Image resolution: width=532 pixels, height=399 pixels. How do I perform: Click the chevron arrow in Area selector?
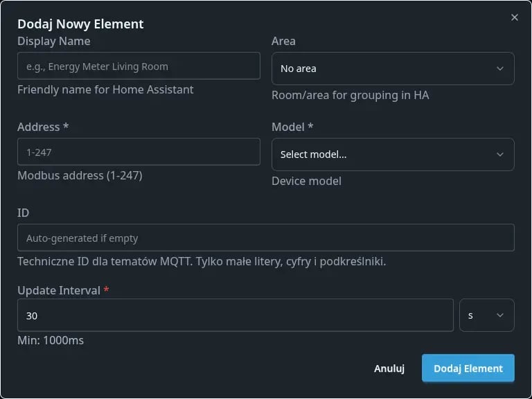pyautogui.click(x=500, y=69)
